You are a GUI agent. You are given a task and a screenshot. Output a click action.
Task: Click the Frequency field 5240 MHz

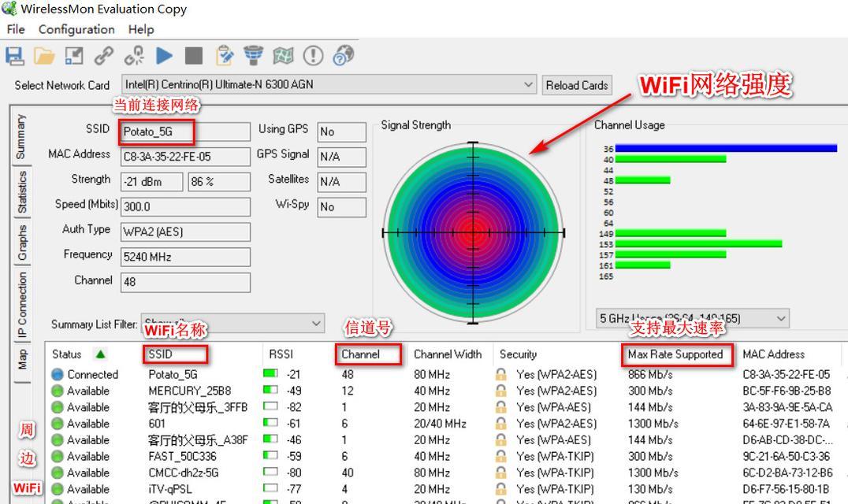[185, 257]
